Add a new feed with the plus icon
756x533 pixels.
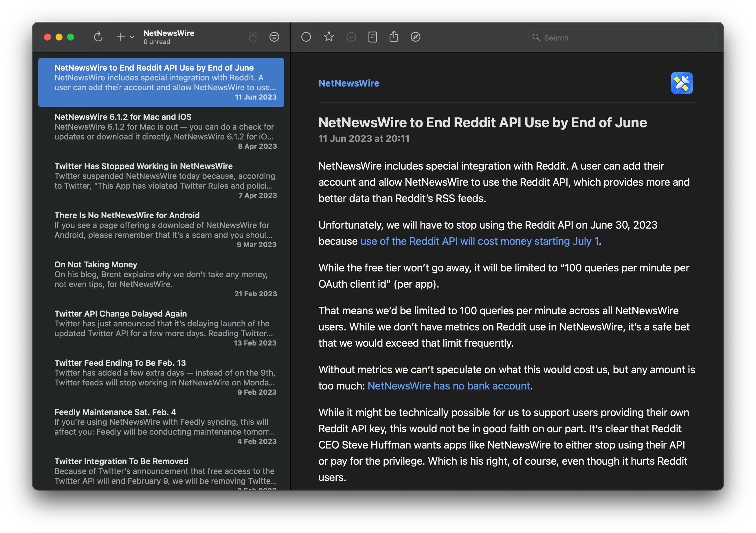click(120, 37)
